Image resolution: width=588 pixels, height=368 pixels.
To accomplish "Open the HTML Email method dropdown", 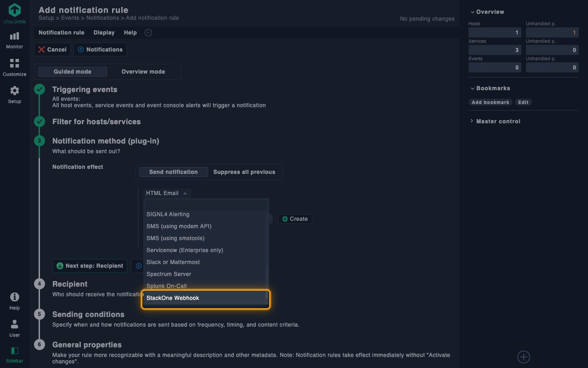I will click(x=167, y=193).
